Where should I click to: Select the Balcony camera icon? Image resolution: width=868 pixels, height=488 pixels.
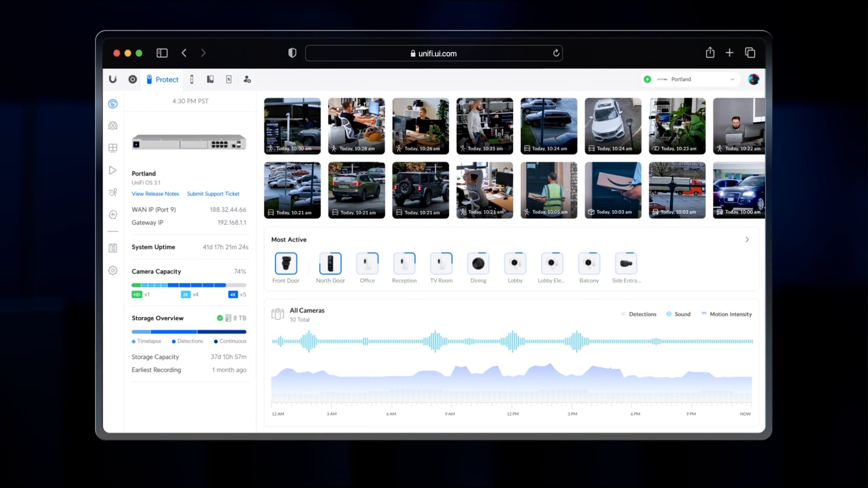(x=589, y=263)
